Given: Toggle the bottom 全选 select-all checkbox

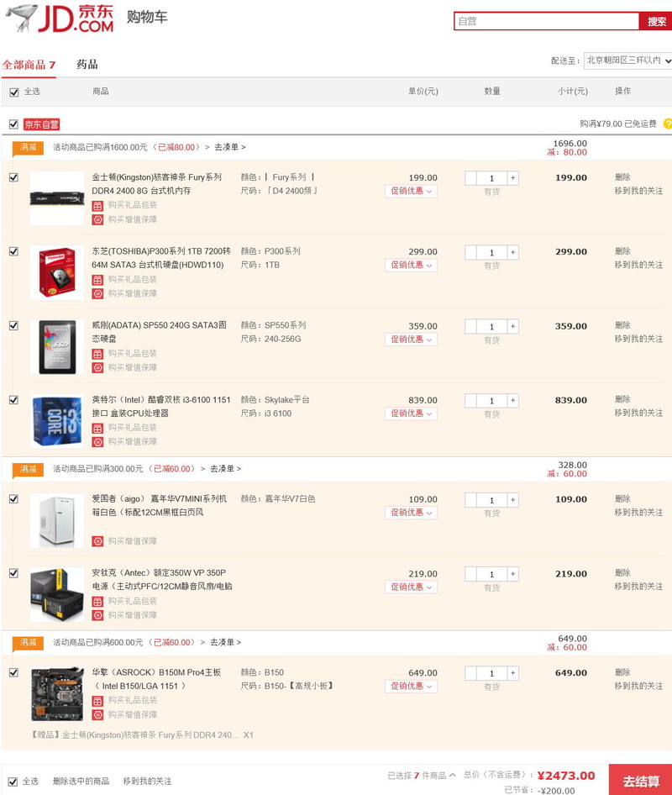Looking at the screenshot, I should click(x=13, y=782).
